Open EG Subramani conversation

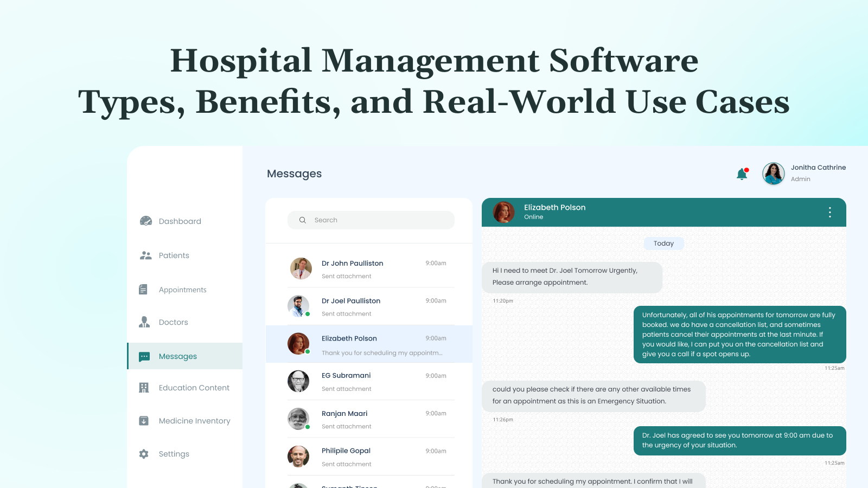(x=369, y=381)
